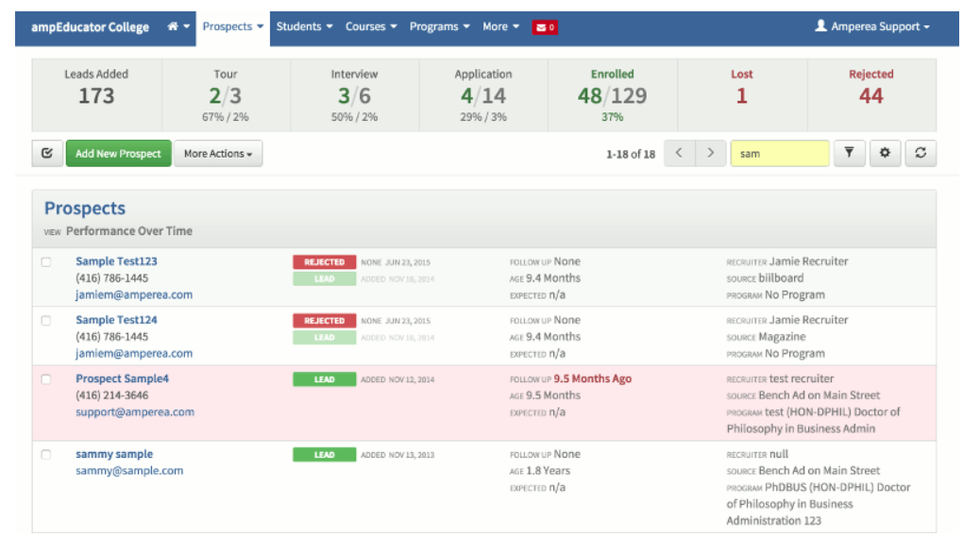Open the Amperea Support user menu
The image size is (980, 537).
872,27
